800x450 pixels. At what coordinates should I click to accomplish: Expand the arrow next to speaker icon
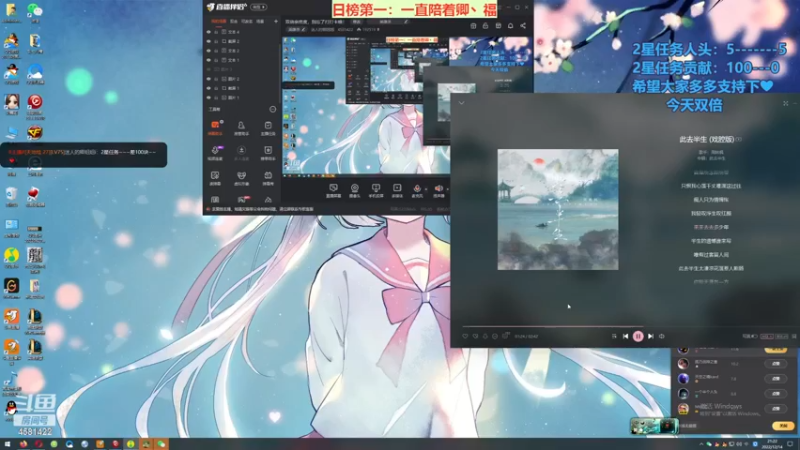(447, 189)
